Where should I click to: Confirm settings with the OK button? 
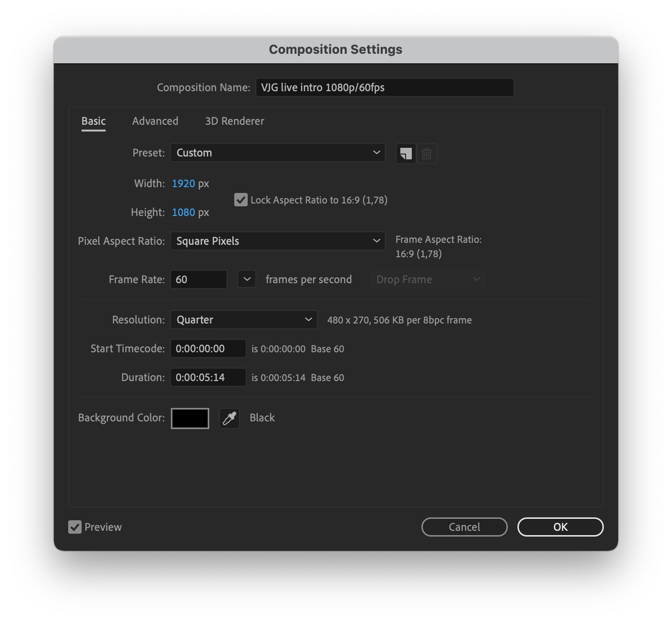(x=560, y=527)
